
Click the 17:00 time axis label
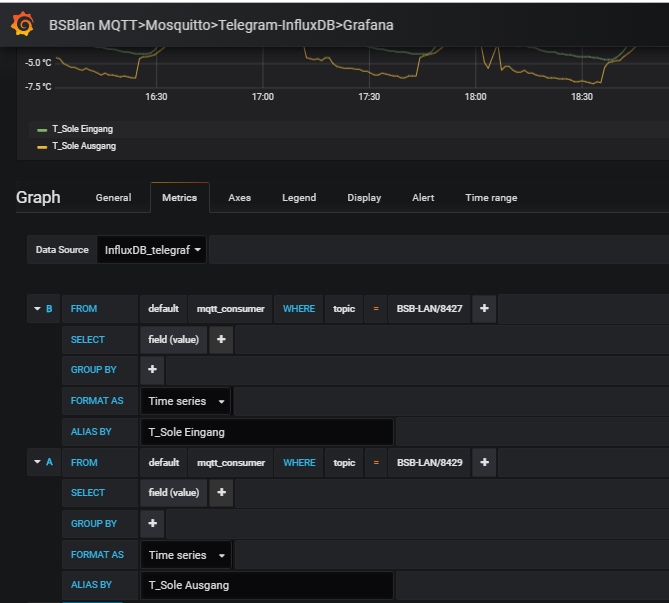click(x=263, y=97)
